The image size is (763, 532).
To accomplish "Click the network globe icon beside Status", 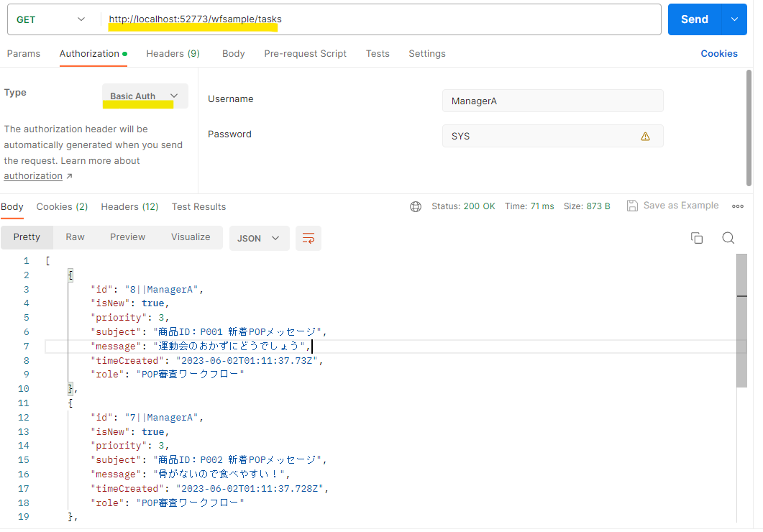I will tap(416, 206).
